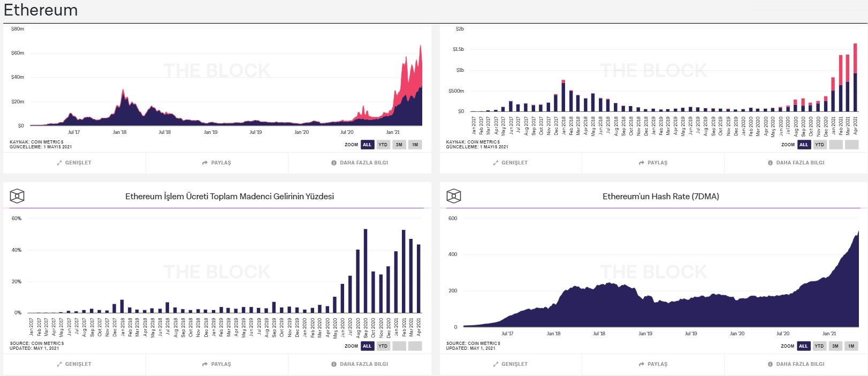The height and width of the screenshot is (376, 868).
Task: Select 1M zoom on Hash Rate chart
Action: pos(851,346)
